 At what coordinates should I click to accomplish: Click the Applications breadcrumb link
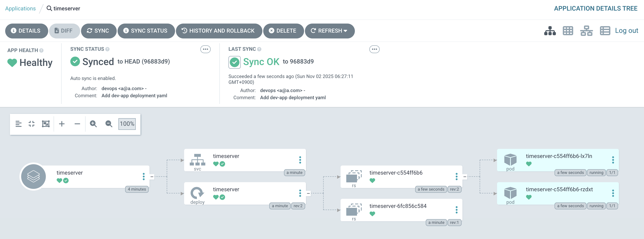click(21, 8)
